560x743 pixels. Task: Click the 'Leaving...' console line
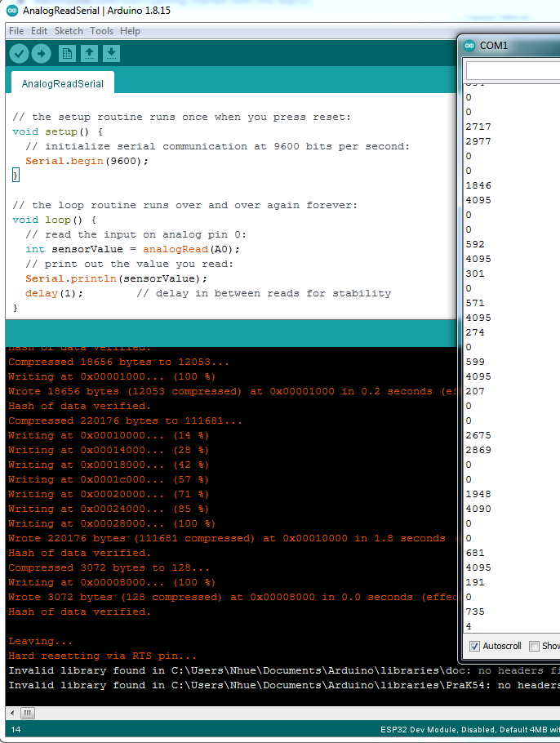(40, 641)
